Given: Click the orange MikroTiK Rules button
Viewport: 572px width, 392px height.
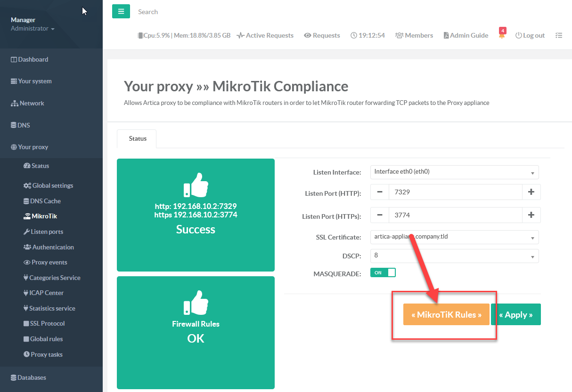Looking at the screenshot, I should pos(446,314).
